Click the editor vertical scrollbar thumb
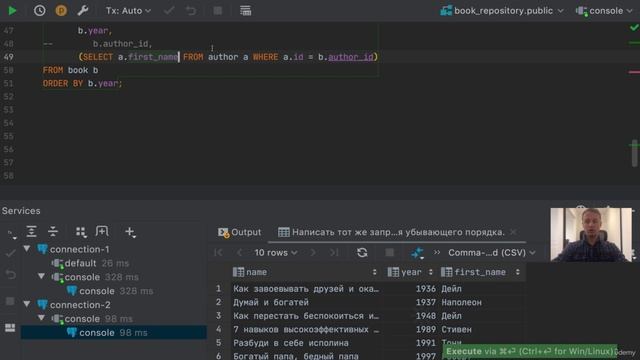The width and height of the screenshot is (640, 360). click(634, 153)
